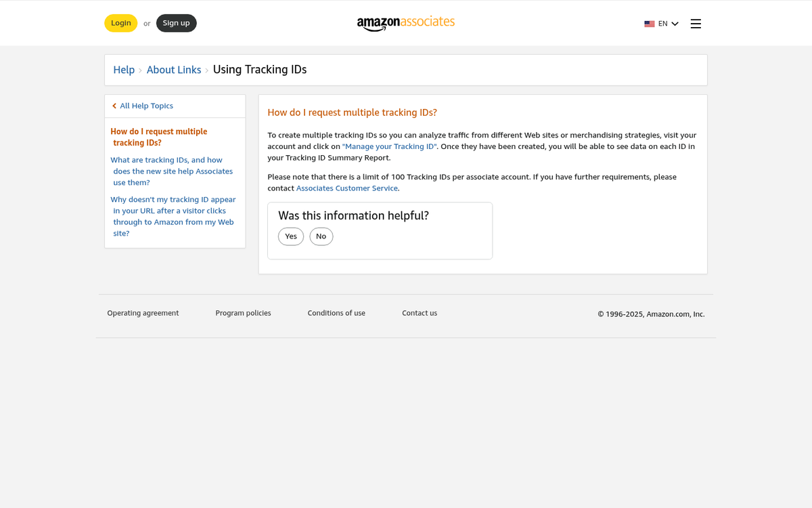Open Conditions of use page
The width and height of the screenshot is (812, 508).
pyautogui.click(x=336, y=313)
